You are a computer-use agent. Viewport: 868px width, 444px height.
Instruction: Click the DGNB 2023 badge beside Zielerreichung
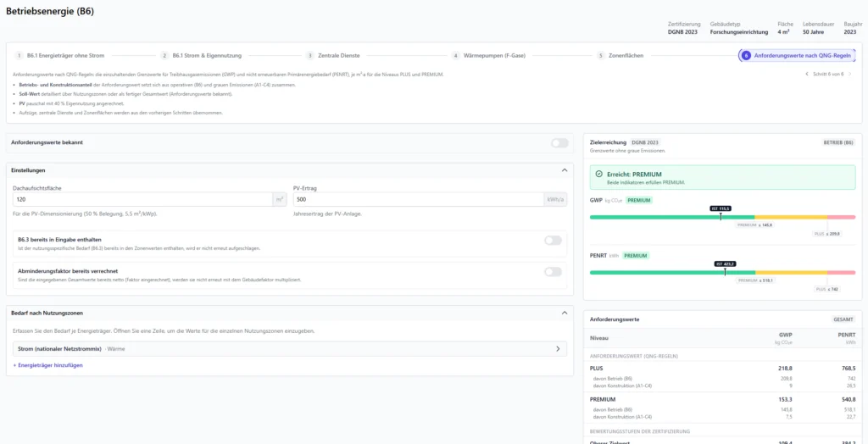[645, 142]
